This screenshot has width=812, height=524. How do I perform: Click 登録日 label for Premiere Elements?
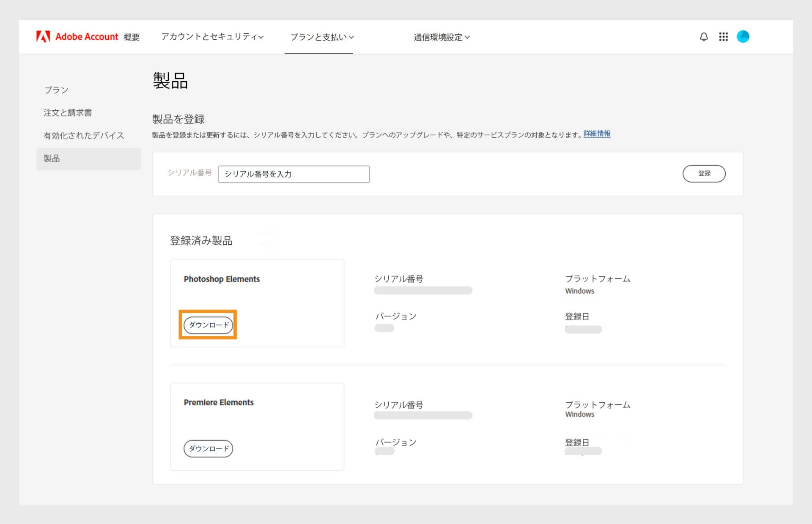577,442
